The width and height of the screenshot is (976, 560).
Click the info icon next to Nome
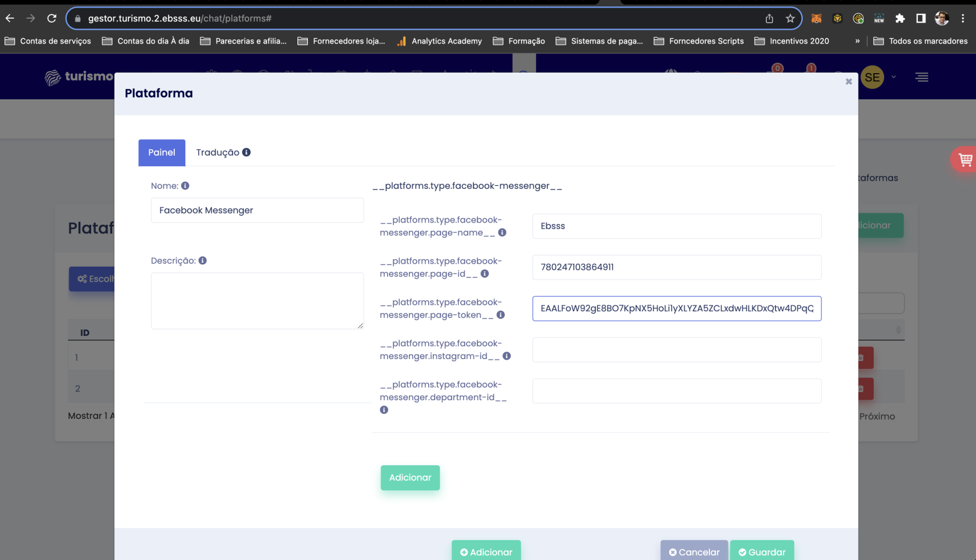point(185,186)
